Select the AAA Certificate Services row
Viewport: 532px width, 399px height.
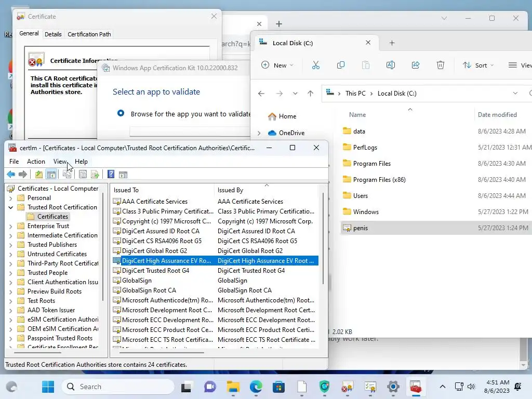pyautogui.click(x=215, y=202)
